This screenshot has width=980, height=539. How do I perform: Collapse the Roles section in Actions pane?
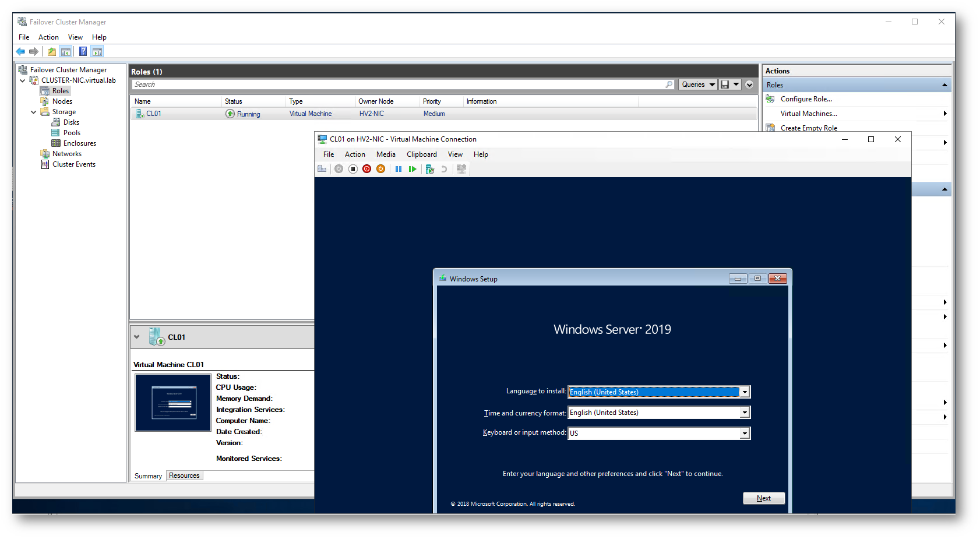[x=944, y=85]
